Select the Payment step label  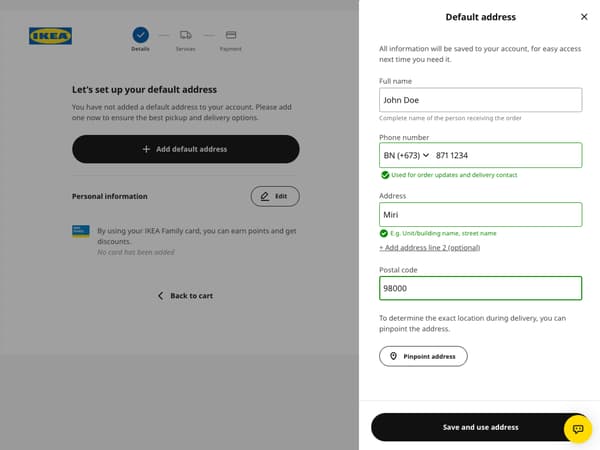click(x=231, y=49)
